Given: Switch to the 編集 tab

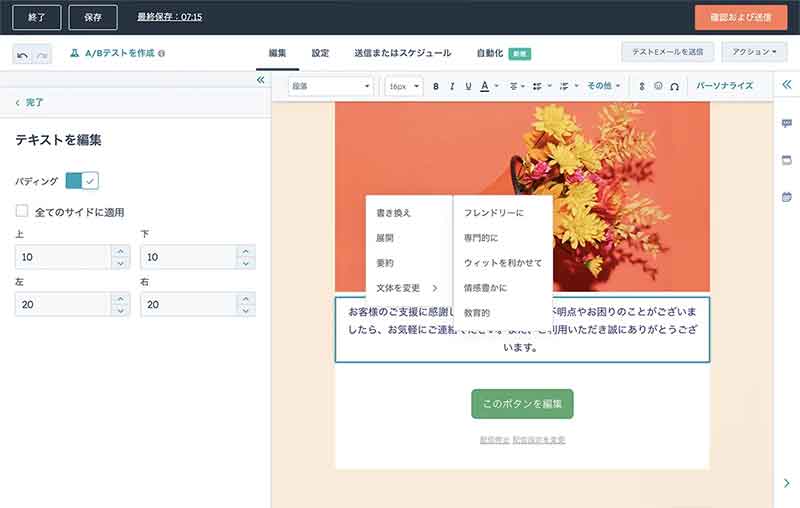Looking at the screenshot, I should point(278,53).
